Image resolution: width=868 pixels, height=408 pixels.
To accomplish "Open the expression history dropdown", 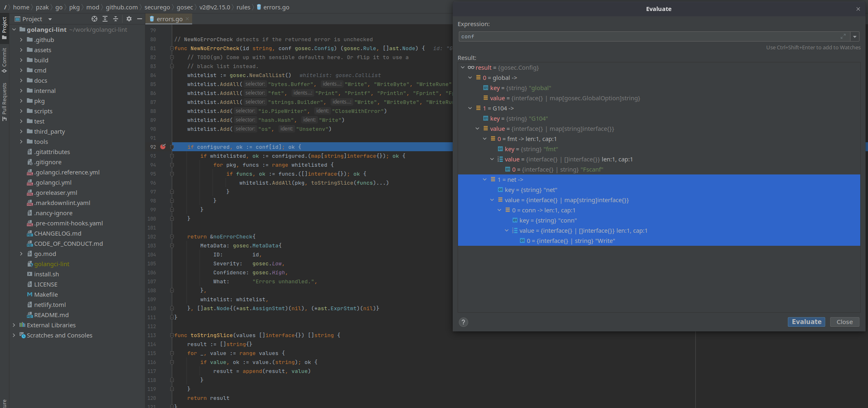I will pyautogui.click(x=855, y=37).
